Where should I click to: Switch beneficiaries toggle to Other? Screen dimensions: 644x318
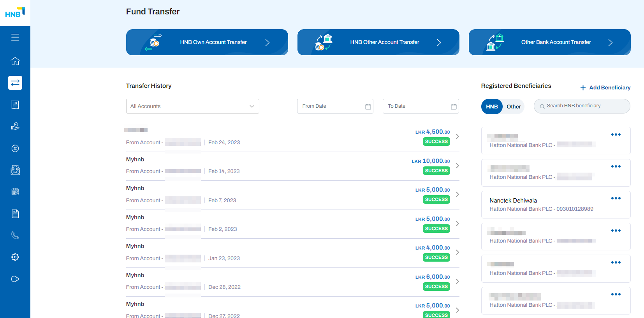coord(514,107)
